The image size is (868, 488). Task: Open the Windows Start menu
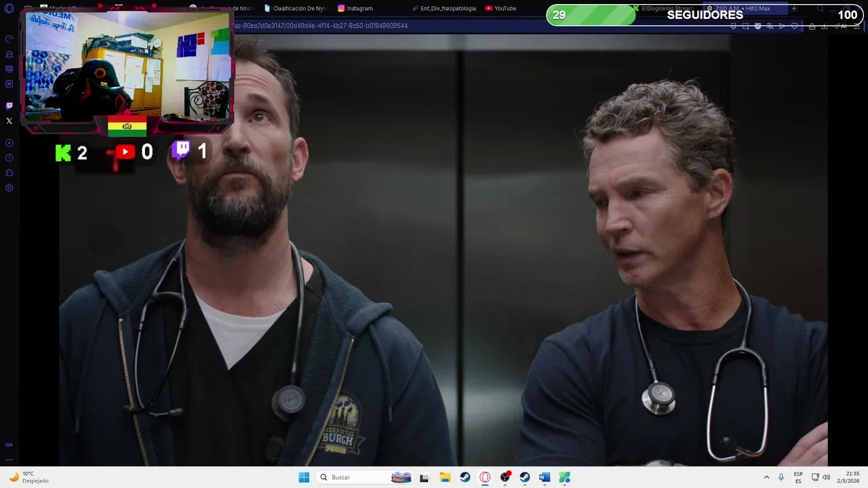tap(304, 477)
